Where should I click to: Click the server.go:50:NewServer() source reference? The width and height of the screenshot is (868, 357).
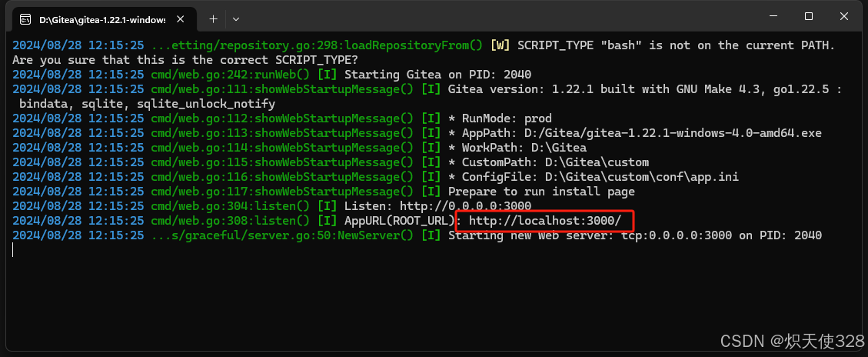[x=282, y=235]
